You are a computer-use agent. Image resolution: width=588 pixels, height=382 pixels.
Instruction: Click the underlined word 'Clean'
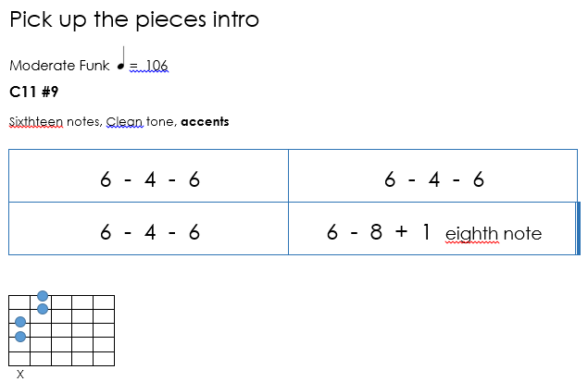point(125,121)
